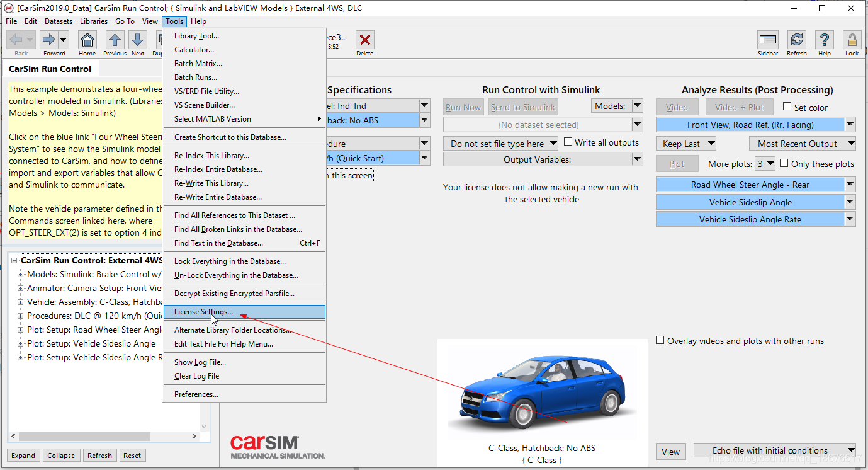This screenshot has width=868, height=470.
Task: Open Calculator from Tools menu
Action: pyautogui.click(x=244, y=50)
